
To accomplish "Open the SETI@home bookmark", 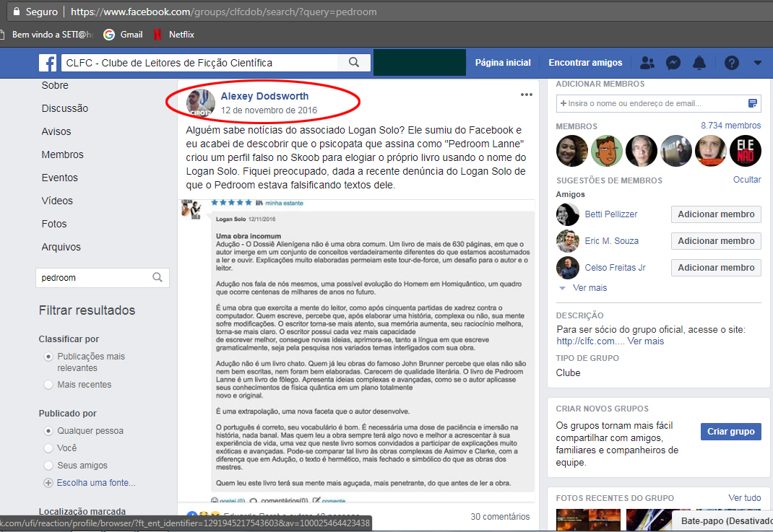I will tap(48, 35).
